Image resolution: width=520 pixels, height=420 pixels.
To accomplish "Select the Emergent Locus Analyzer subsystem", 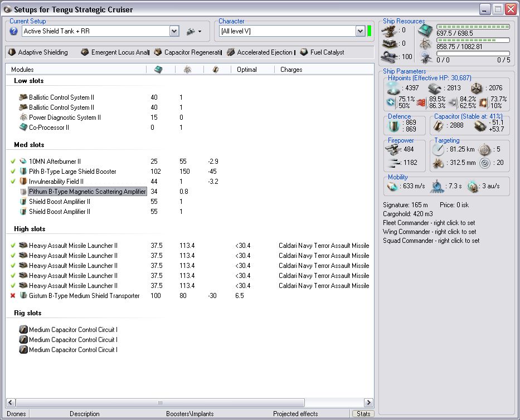I will [115, 52].
